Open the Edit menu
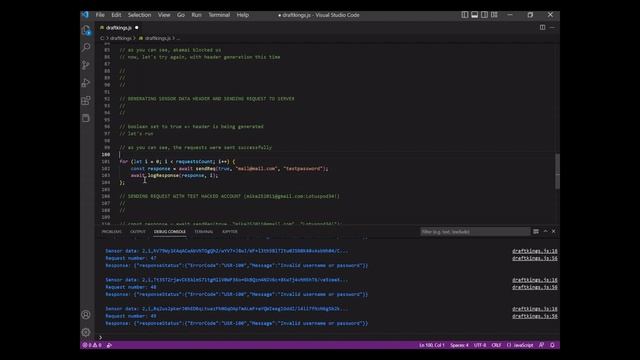The height and width of the screenshot is (360, 640). point(116,15)
